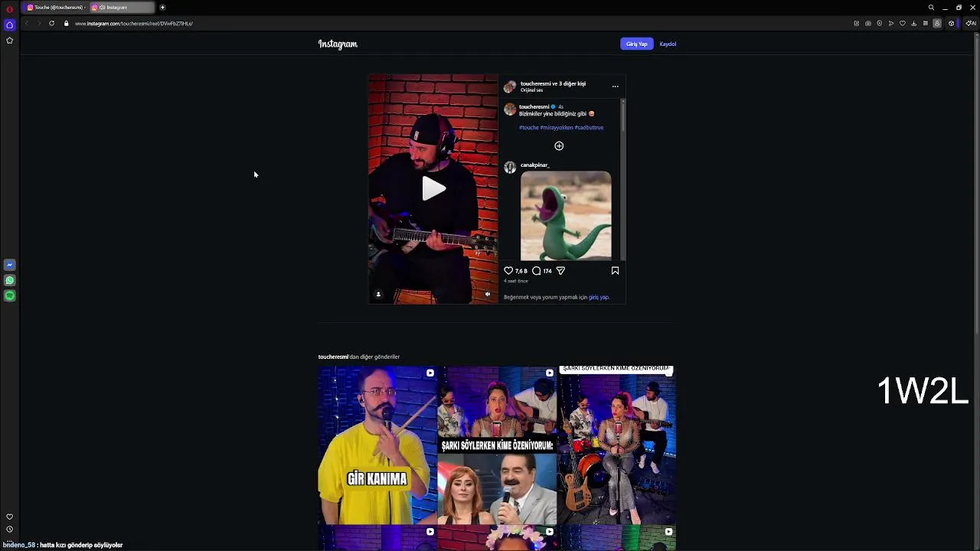
Task: Open #sadbuttrue hashtag link
Action: pos(590,128)
